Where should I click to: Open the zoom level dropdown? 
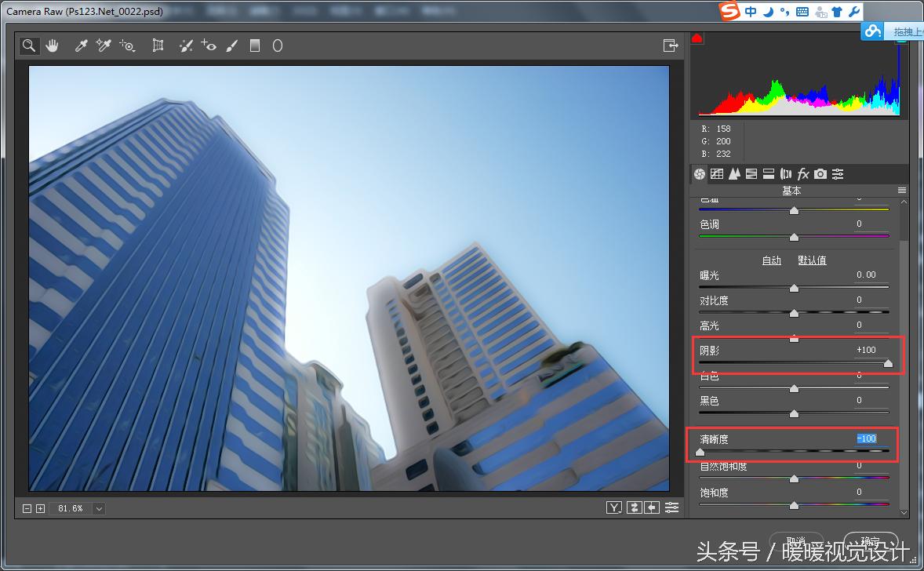pyautogui.click(x=99, y=508)
